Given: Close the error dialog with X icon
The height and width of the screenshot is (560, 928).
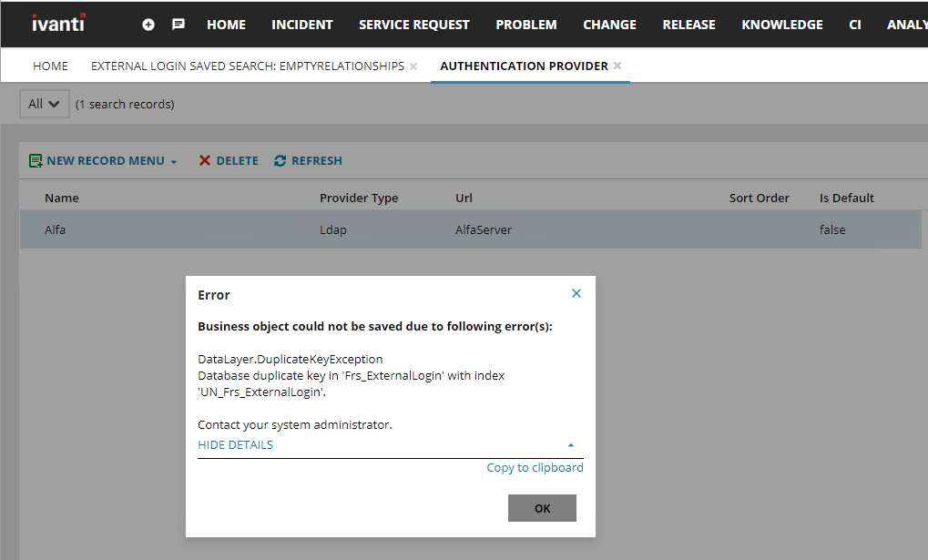Looking at the screenshot, I should click(x=576, y=293).
